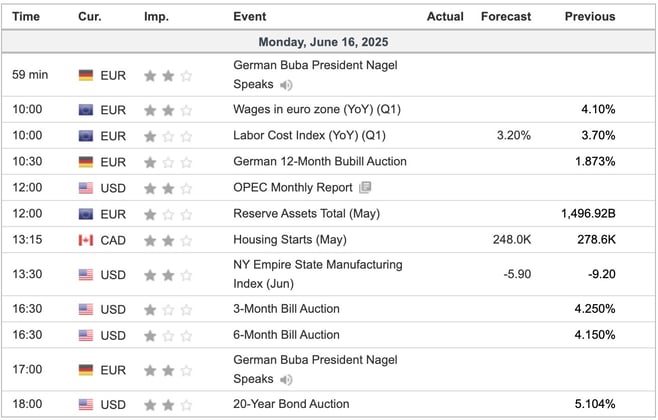Click the importance stars for German 12-Month Bubill Auction
The image size is (658, 420).
coord(168,162)
